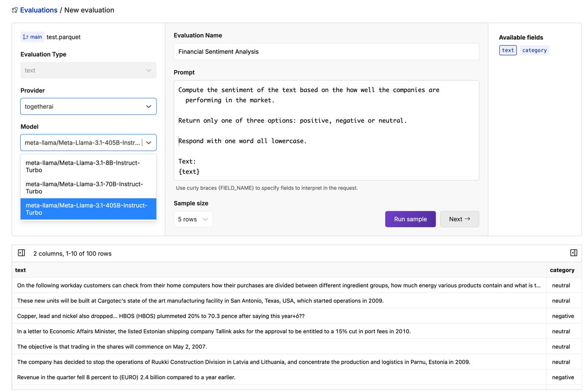The height and width of the screenshot is (392, 587).
Task: Click the Run sample button
Action: tap(410, 219)
